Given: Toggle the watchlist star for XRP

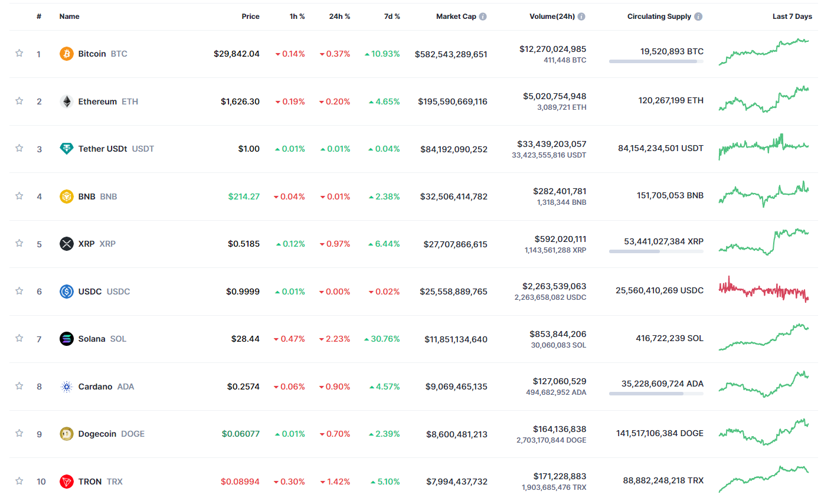Looking at the screenshot, I should tap(19, 243).
